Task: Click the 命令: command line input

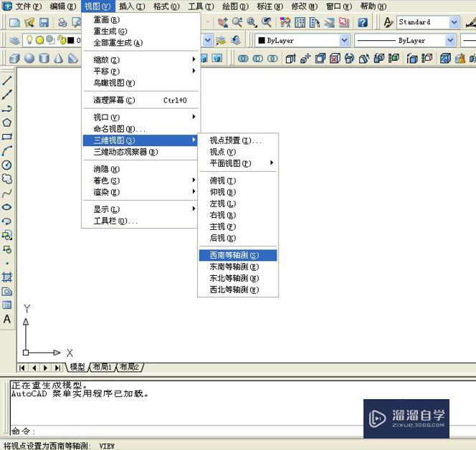Action: coord(243,431)
